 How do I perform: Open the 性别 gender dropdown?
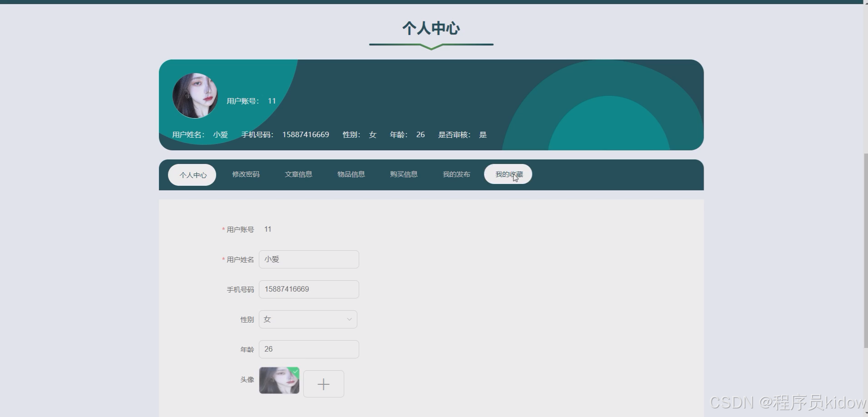pyautogui.click(x=308, y=319)
